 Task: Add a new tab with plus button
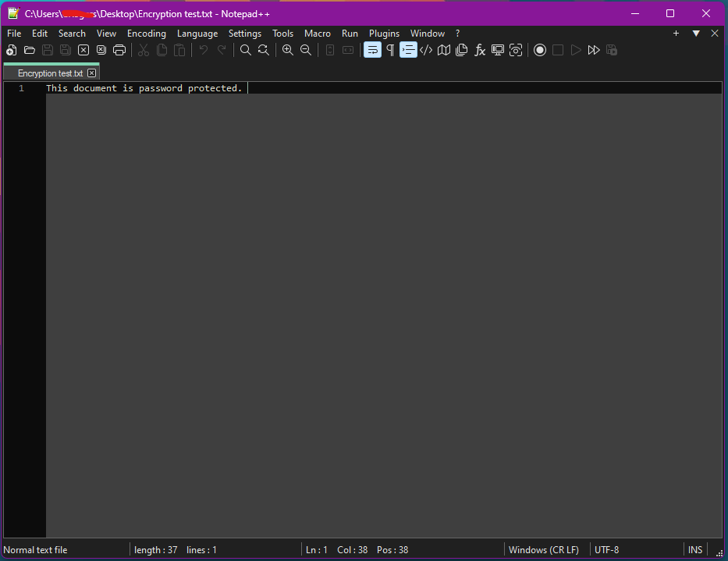click(x=676, y=34)
